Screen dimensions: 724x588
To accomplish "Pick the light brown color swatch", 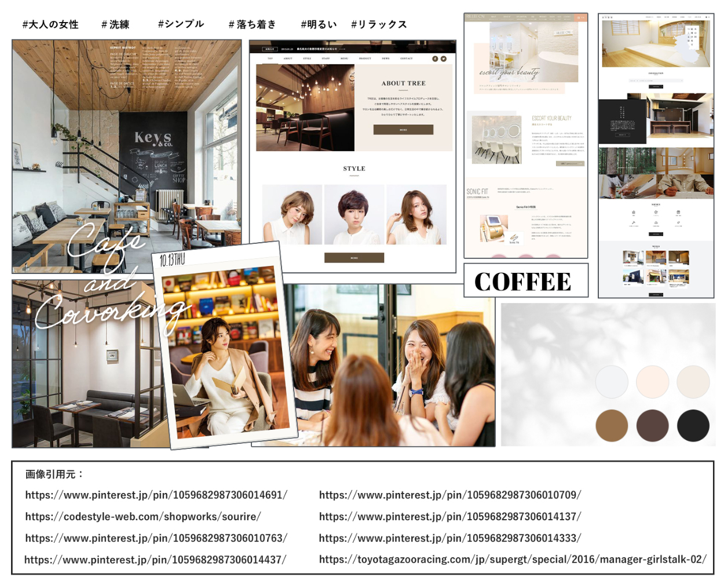I will coord(612,425).
